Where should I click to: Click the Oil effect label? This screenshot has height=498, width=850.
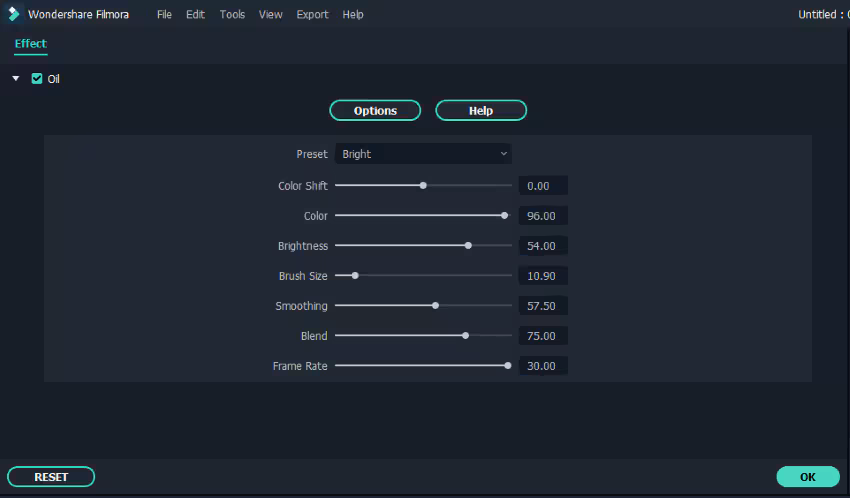click(54, 79)
